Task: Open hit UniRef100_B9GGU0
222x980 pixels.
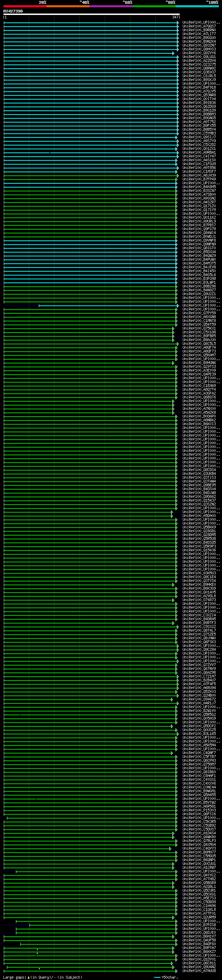Action: 199,38
